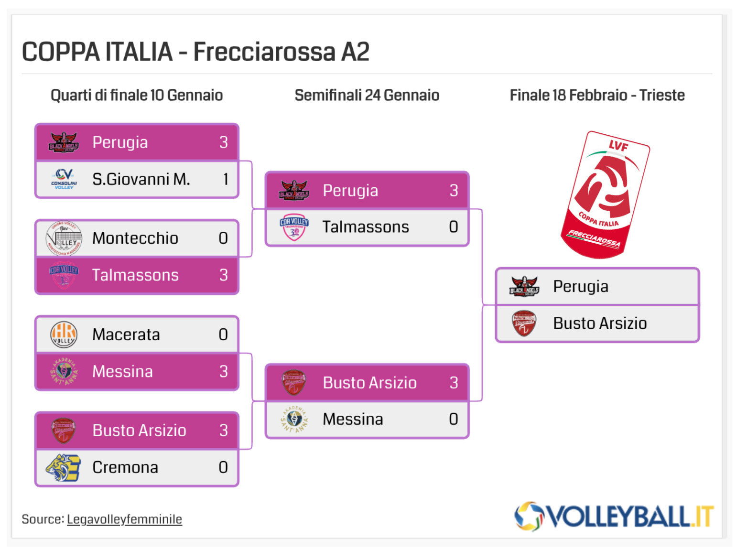
Task: Open the Legavolleyfemminile source link
Action: pyautogui.click(x=124, y=519)
